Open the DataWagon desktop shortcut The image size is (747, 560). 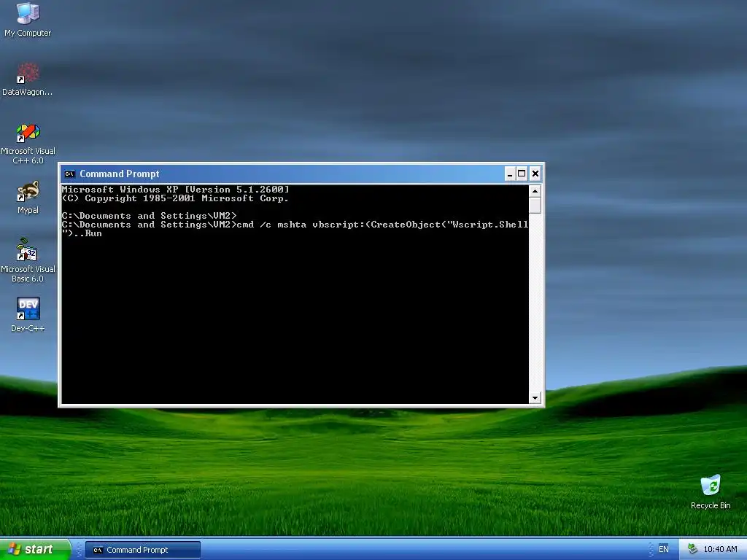pos(28,79)
